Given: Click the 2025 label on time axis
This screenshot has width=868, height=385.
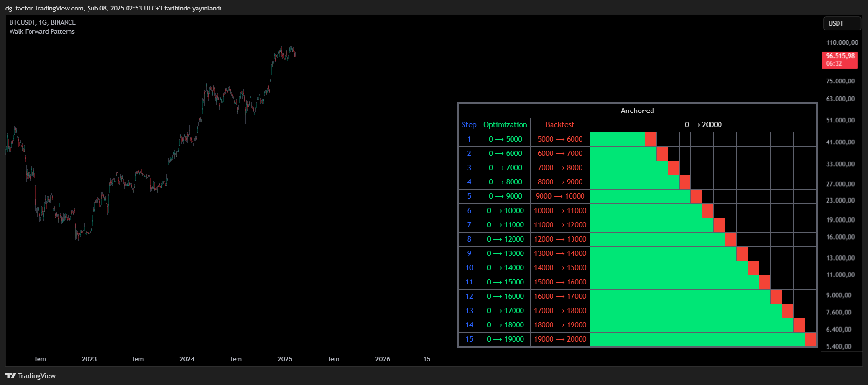Looking at the screenshot, I should point(285,359).
